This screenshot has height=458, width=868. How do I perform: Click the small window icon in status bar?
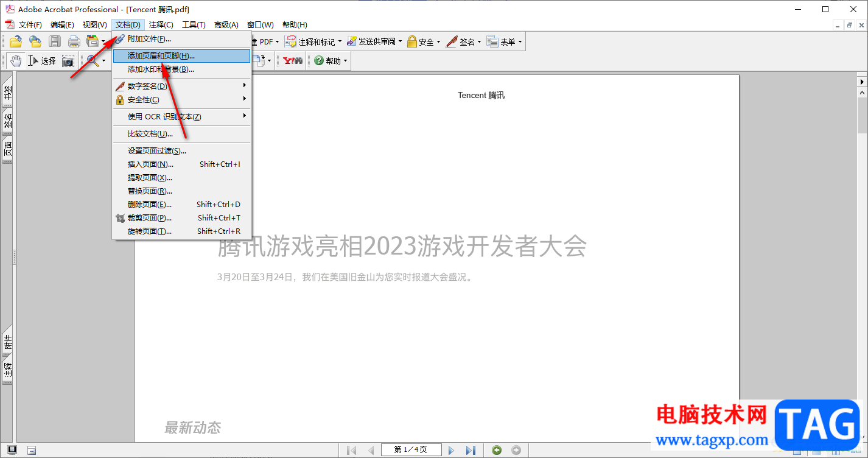32,450
